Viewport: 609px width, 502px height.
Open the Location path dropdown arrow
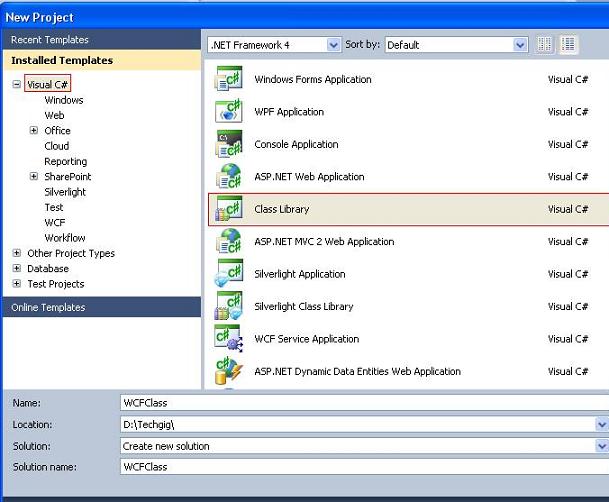602,424
